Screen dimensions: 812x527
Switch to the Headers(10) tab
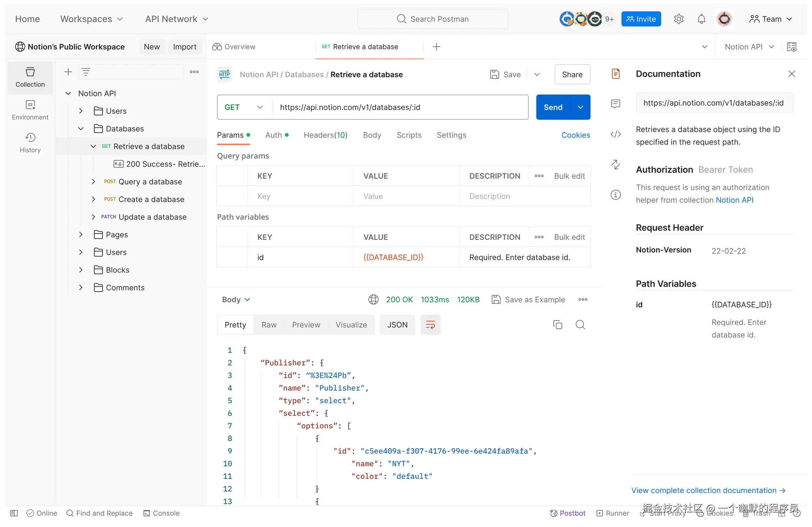(x=325, y=135)
